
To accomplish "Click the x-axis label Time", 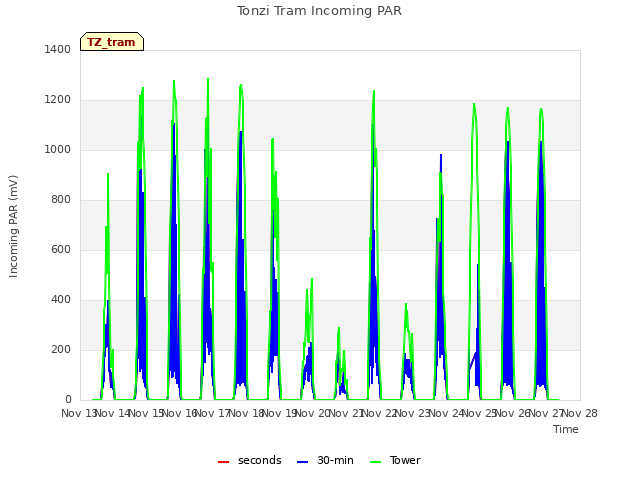I will point(566,429).
